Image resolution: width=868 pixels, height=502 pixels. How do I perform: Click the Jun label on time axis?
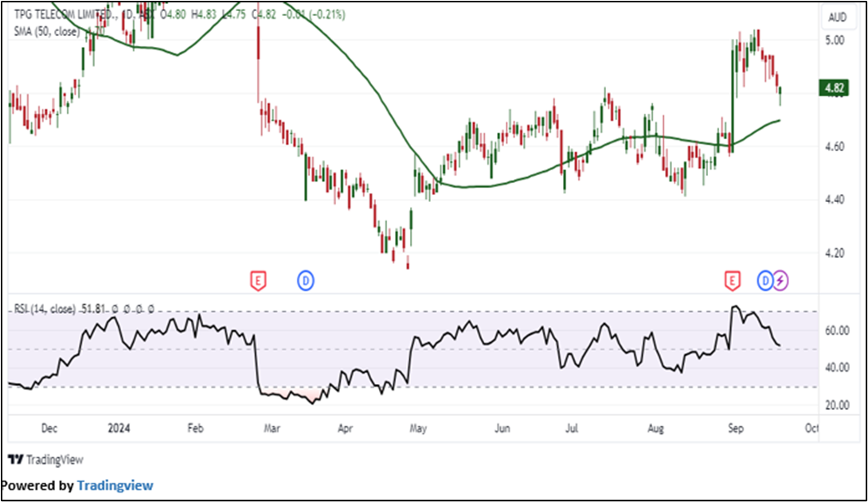click(x=502, y=429)
